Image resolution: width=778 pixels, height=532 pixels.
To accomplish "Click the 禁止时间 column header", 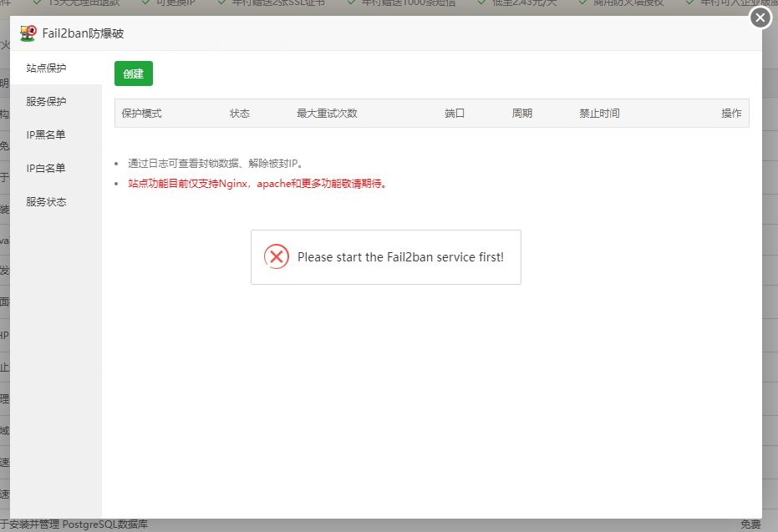I will point(599,114).
